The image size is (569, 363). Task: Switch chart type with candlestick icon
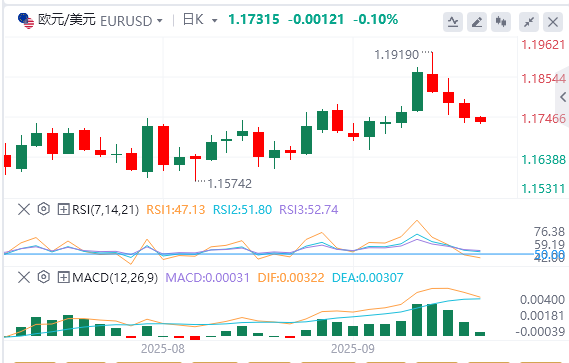click(501, 22)
